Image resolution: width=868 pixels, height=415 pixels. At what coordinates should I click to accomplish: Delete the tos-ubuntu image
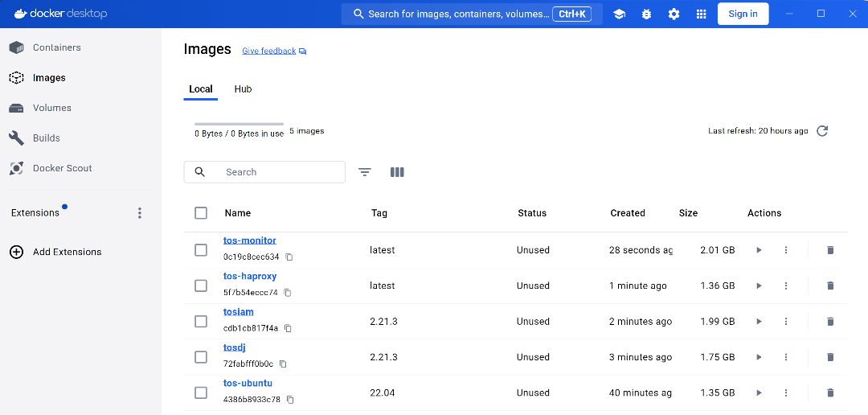pos(829,392)
